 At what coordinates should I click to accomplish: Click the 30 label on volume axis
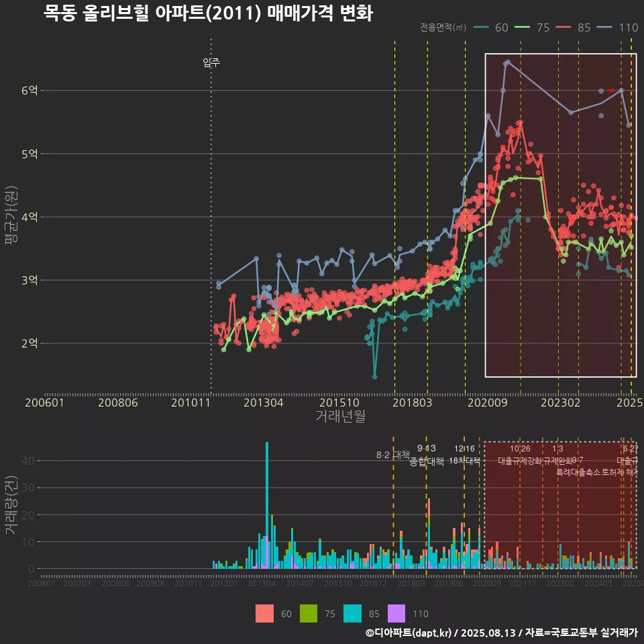pyautogui.click(x=28, y=488)
